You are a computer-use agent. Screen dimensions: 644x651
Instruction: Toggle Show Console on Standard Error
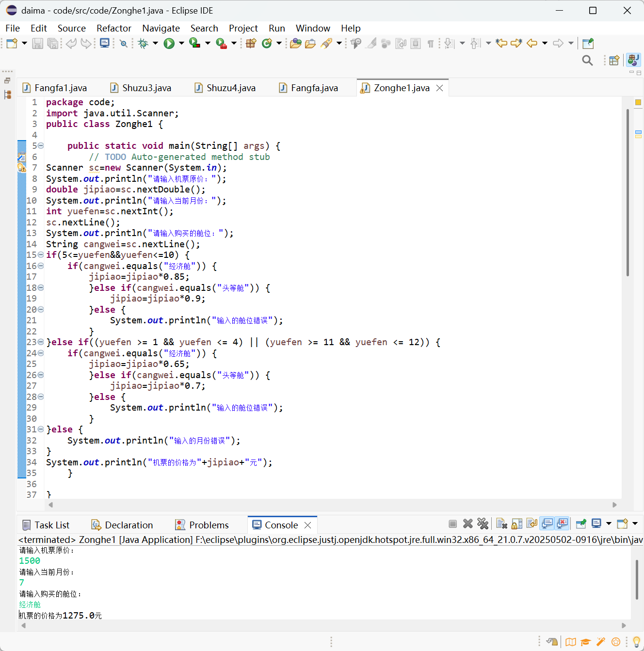[563, 524]
